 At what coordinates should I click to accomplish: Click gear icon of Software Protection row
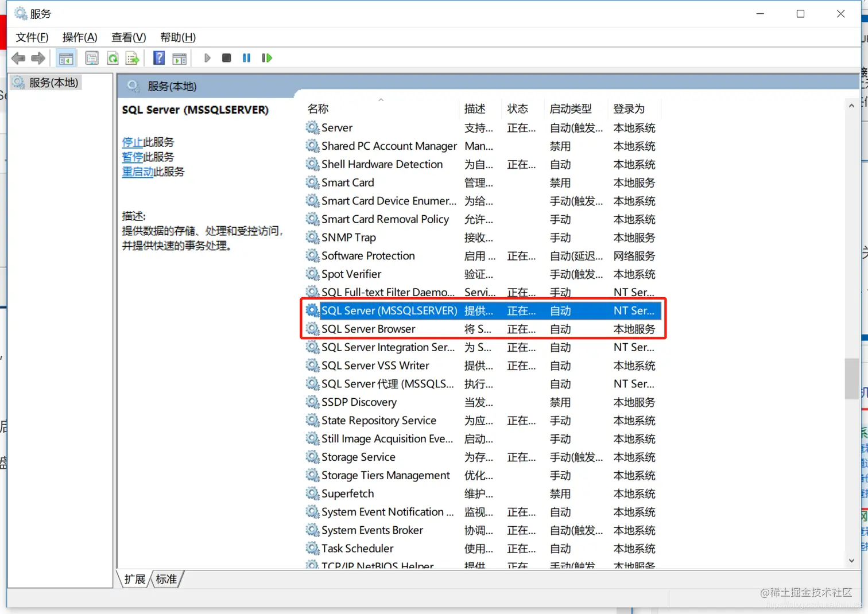coord(312,255)
